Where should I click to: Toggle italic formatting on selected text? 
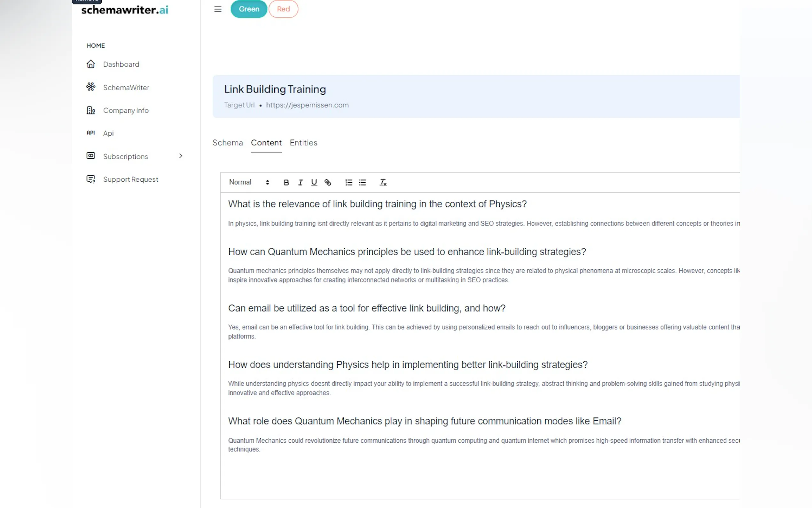(x=300, y=182)
